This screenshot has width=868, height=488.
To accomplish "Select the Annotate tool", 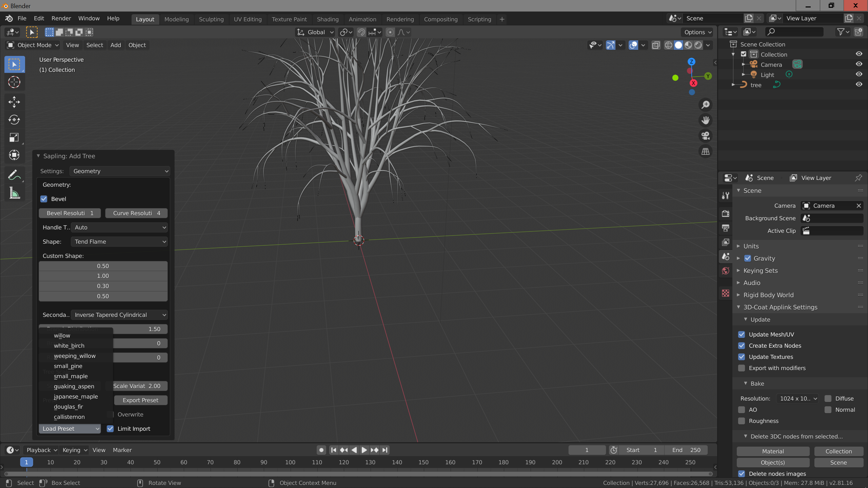I will 14,175.
